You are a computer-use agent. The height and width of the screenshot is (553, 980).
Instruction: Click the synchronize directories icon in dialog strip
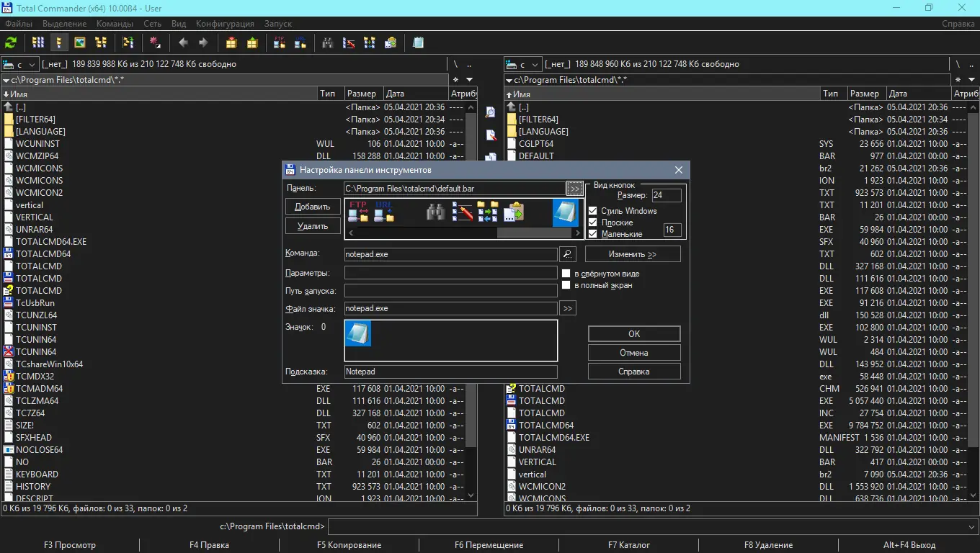[488, 212]
